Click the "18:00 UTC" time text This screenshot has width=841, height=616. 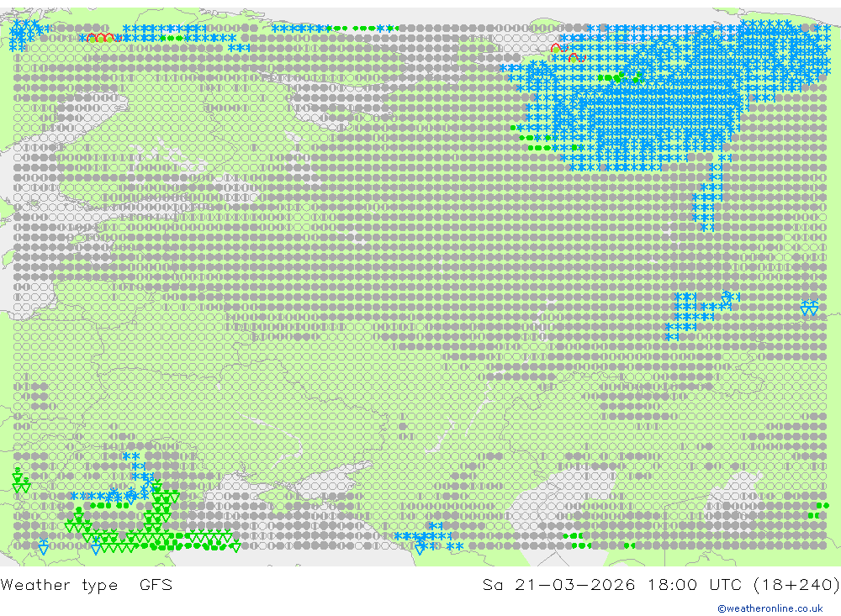(x=696, y=584)
